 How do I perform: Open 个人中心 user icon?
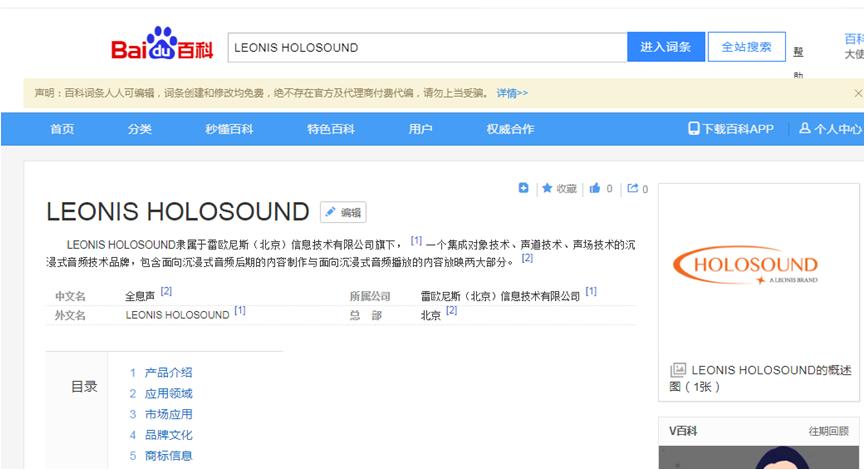click(805, 129)
